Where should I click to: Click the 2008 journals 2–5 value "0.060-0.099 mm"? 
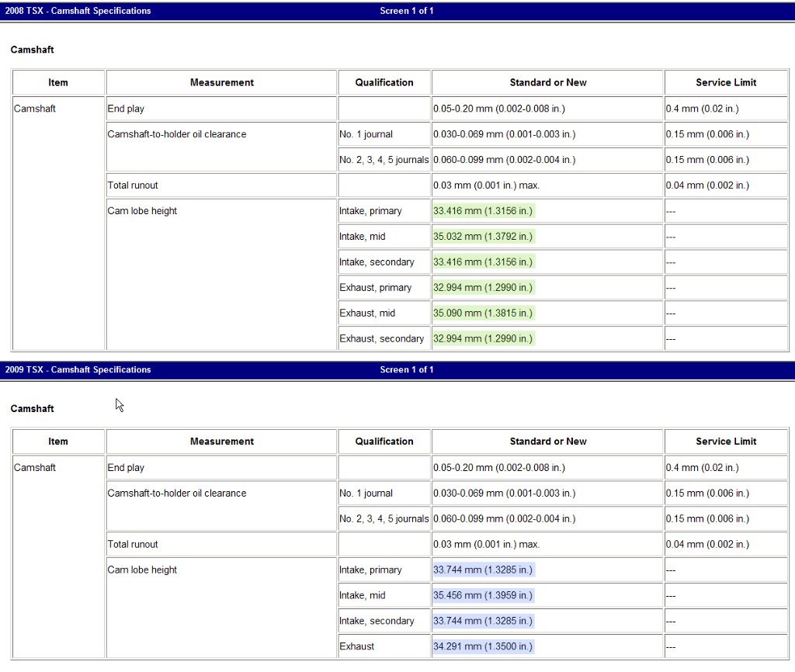[505, 160]
